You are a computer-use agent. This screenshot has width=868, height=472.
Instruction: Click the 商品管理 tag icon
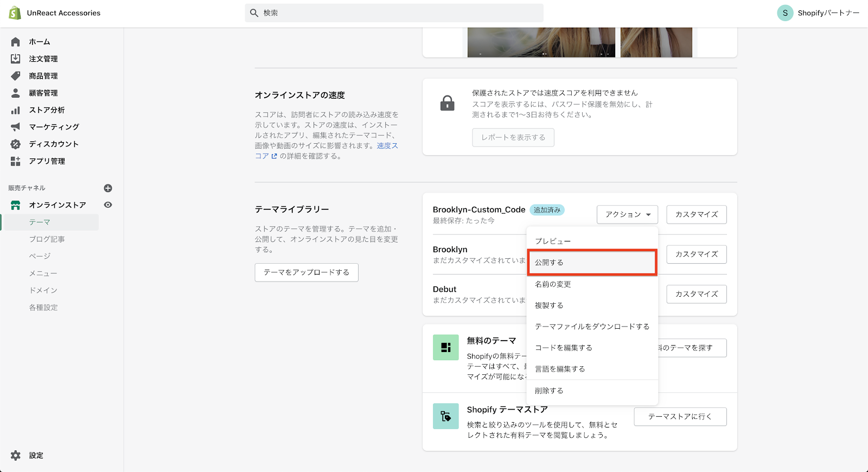(16, 76)
